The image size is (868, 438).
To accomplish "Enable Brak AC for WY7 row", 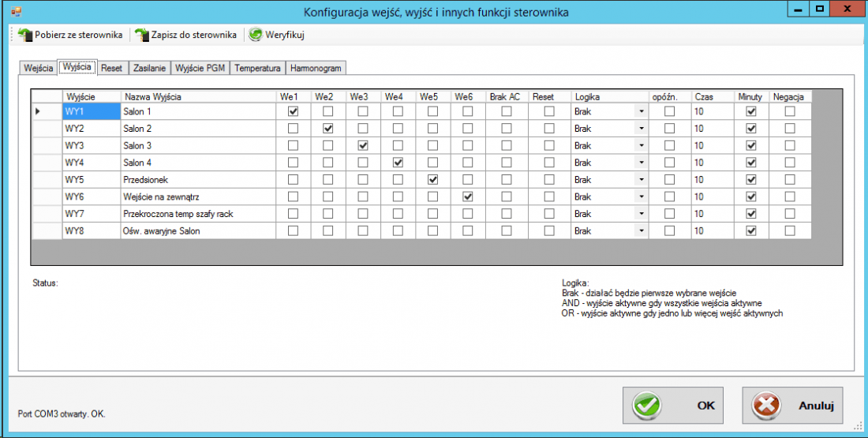I will pos(506,214).
